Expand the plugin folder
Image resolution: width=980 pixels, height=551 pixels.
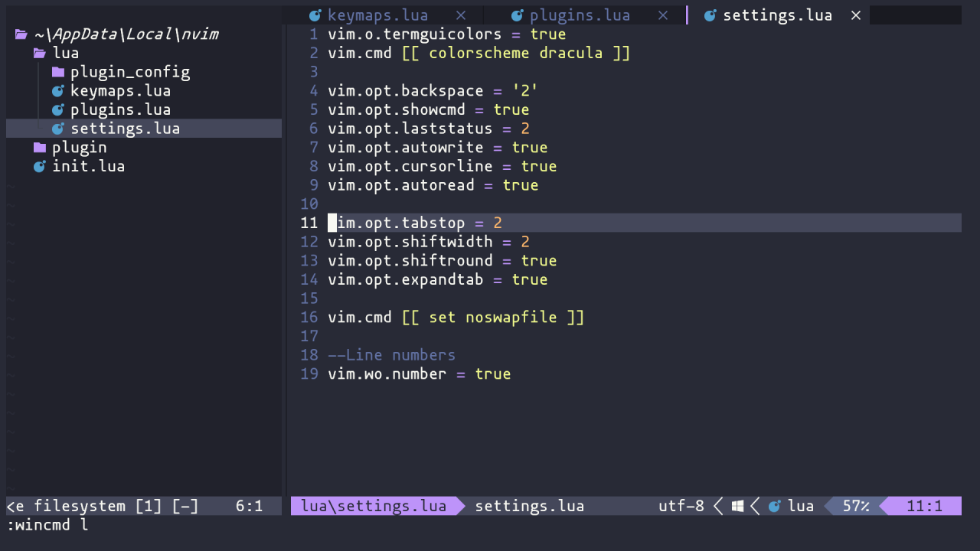point(80,147)
